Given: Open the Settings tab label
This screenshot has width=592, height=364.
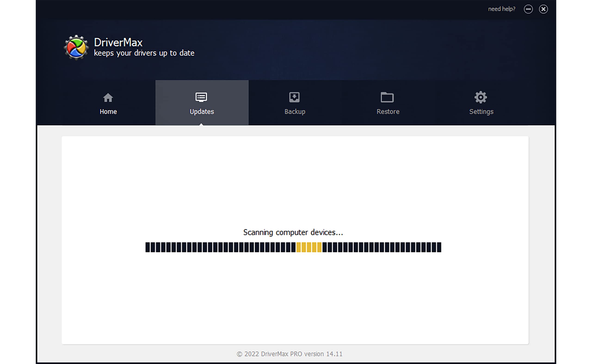Looking at the screenshot, I should click(x=481, y=112).
